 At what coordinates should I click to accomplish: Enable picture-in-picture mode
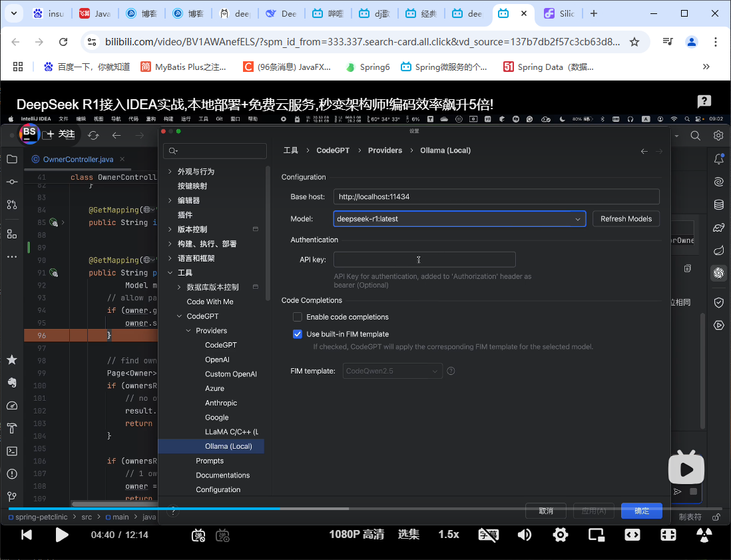[x=597, y=535]
